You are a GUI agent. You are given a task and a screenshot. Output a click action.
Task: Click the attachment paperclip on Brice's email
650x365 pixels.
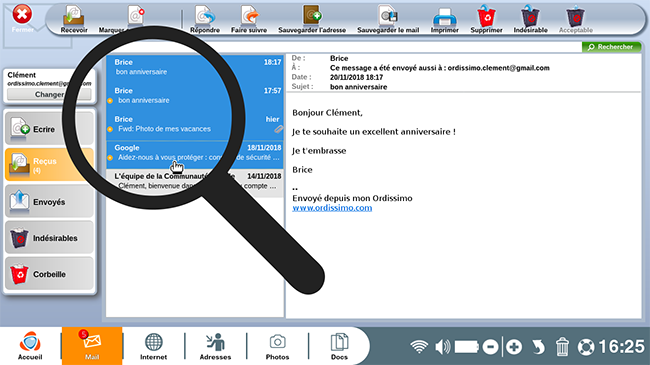pos(279,129)
